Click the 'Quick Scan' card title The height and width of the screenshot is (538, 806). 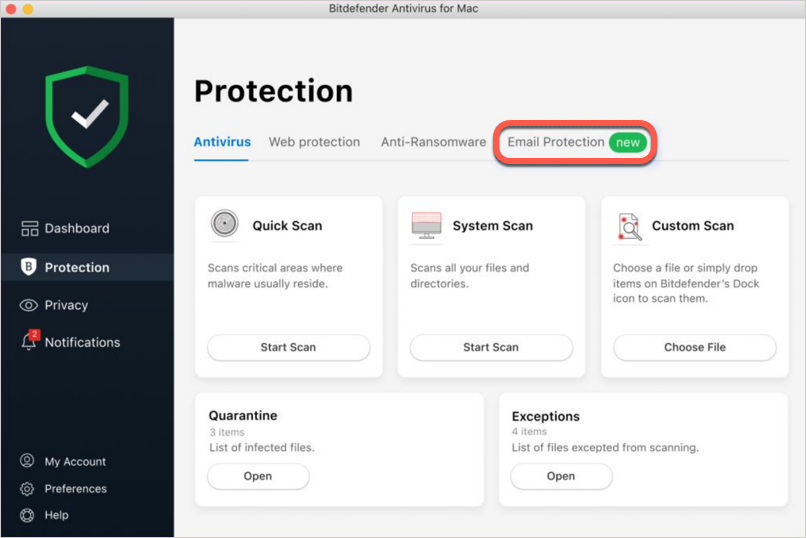click(x=287, y=226)
